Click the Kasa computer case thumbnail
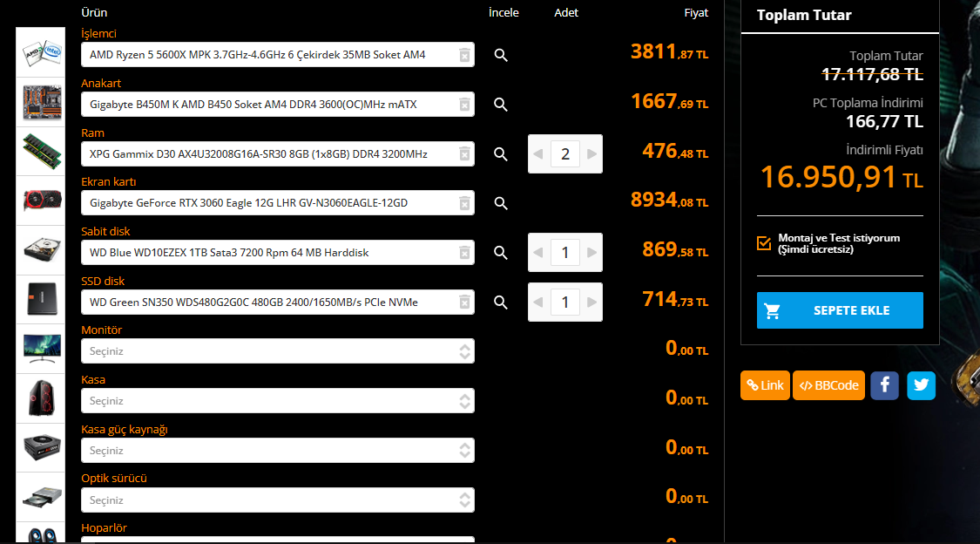The image size is (980, 544). coord(41,398)
